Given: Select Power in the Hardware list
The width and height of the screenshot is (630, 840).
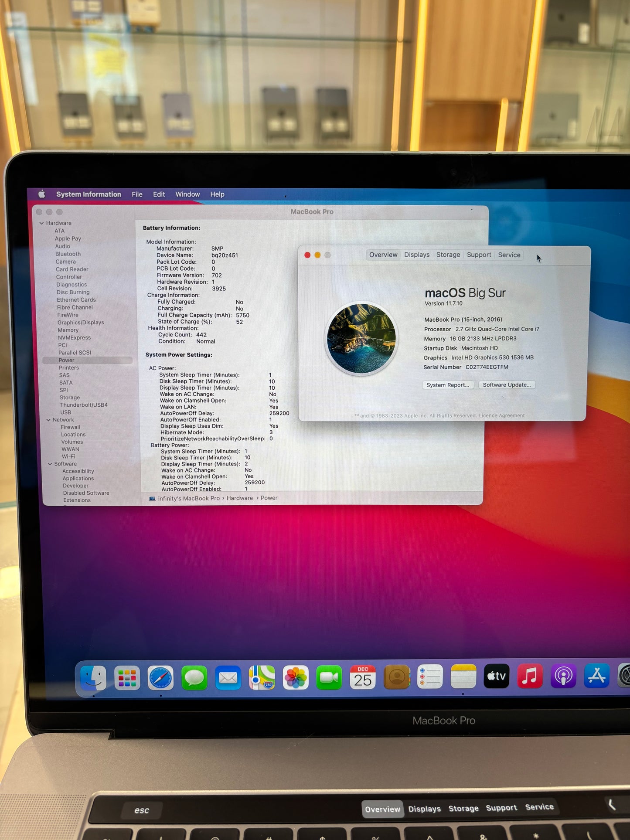Looking at the screenshot, I should (x=88, y=360).
